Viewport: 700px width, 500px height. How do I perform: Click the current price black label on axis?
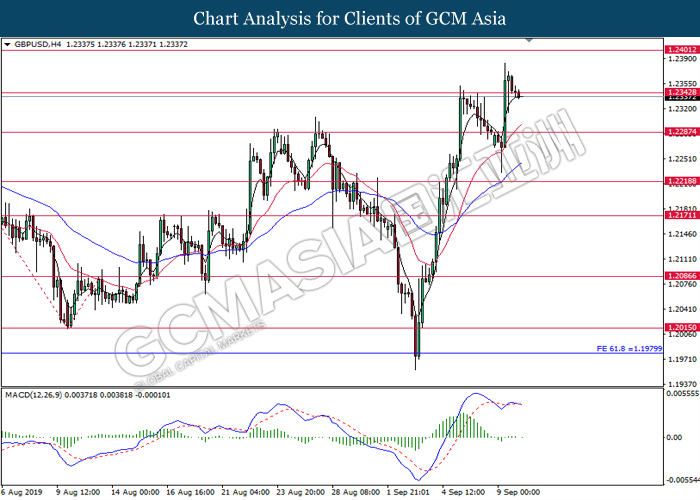pos(682,97)
